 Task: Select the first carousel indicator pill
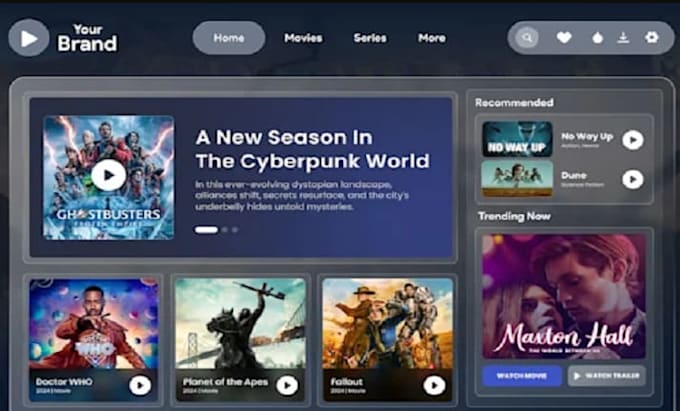click(206, 230)
